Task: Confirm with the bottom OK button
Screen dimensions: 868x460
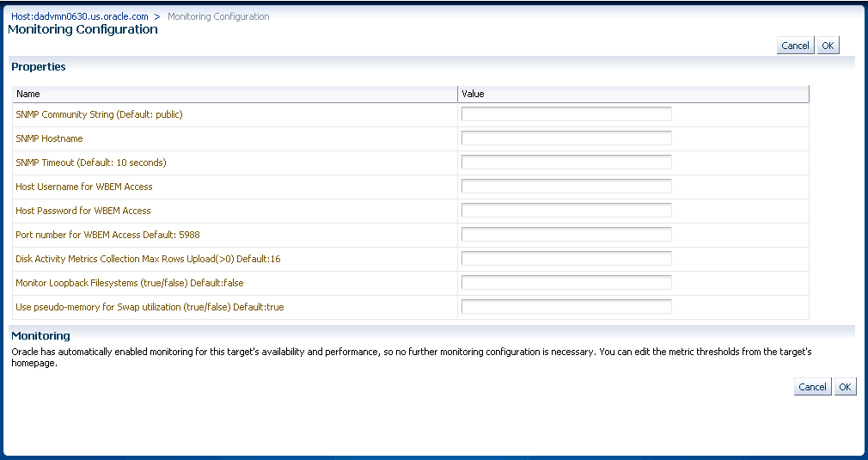Action: click(x=845, y=387)
